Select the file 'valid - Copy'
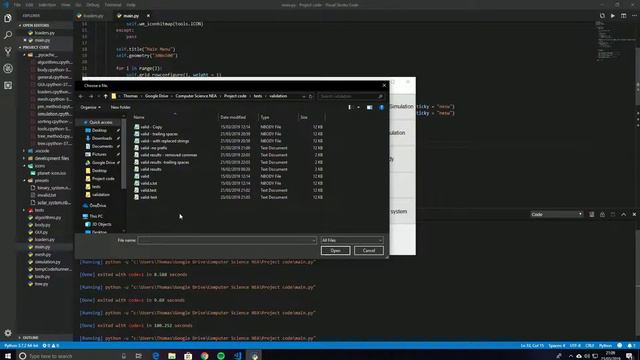This screenshot has width=640, height=360. click(x=151, y=127)
